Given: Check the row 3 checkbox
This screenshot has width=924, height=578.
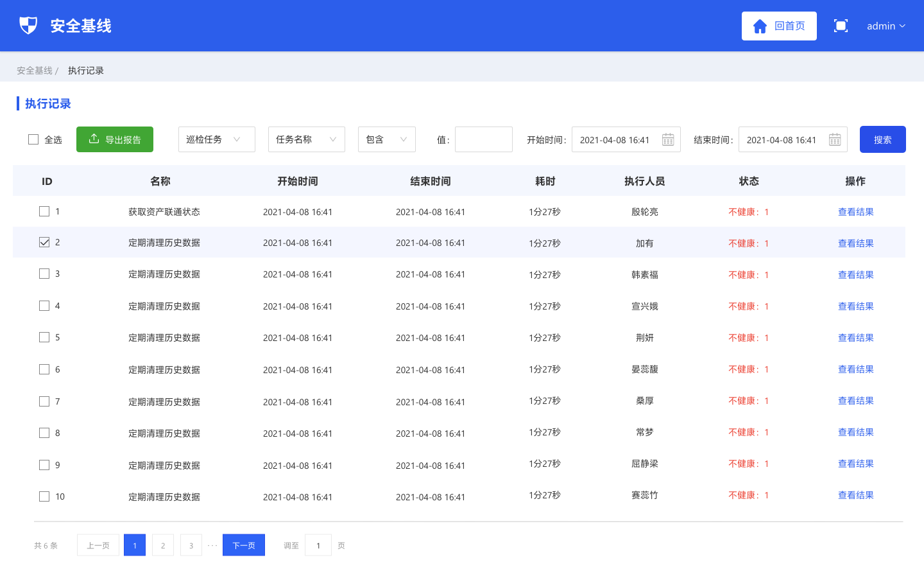Looking at the screenshot, I should click(x=44, y=274).
